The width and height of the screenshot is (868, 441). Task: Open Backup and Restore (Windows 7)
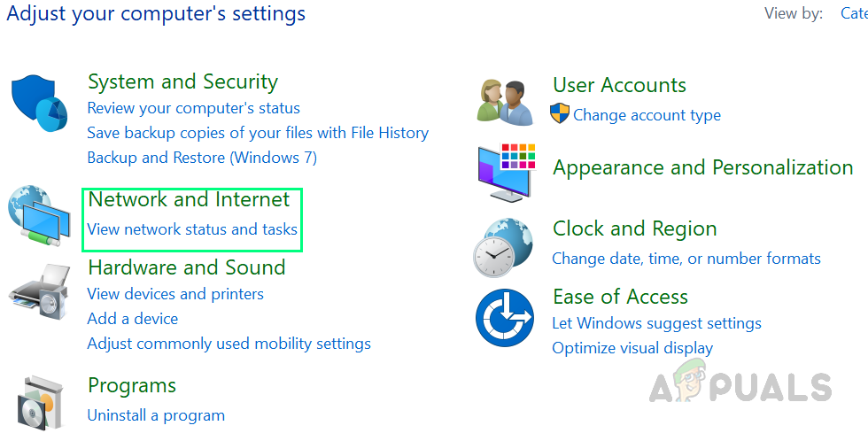pos(201,158)
